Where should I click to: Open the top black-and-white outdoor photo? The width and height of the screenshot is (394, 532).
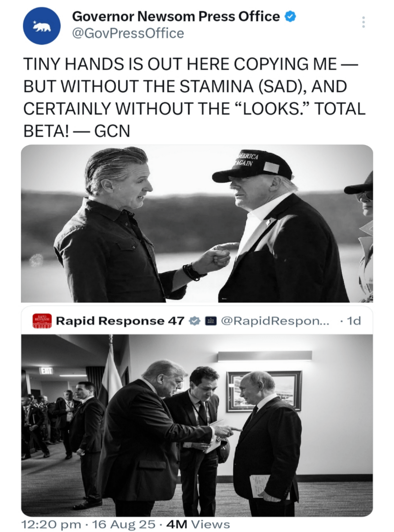(197, 223)
